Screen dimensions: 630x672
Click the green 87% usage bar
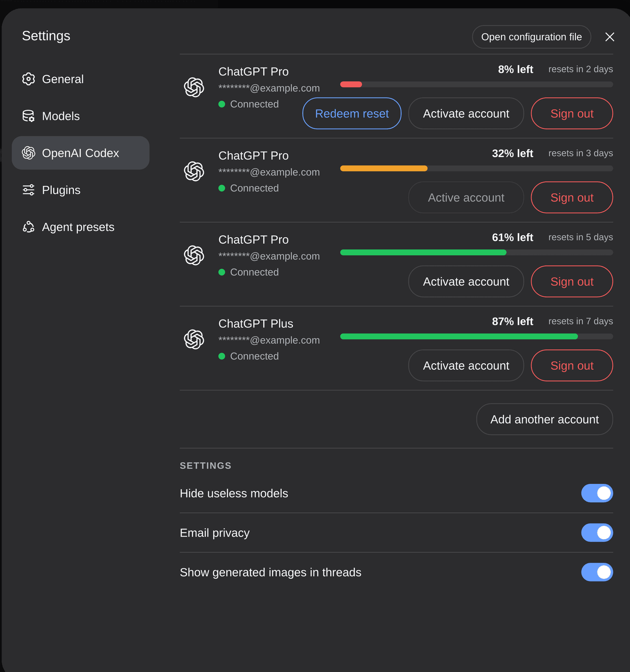pos(459,336)
